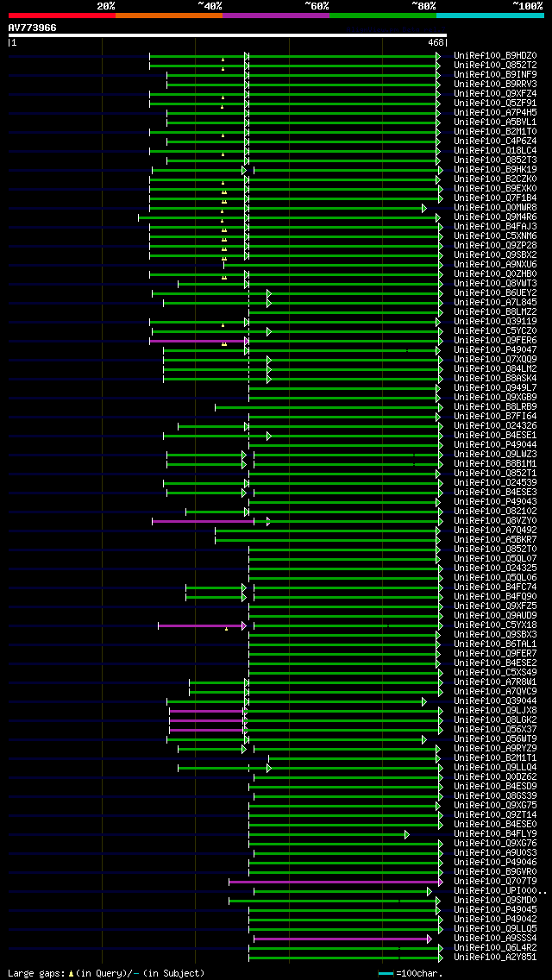Screen dimensions: 552x980
Task: Click label UniRef100_B9HK19
Action: pos(495,169)
